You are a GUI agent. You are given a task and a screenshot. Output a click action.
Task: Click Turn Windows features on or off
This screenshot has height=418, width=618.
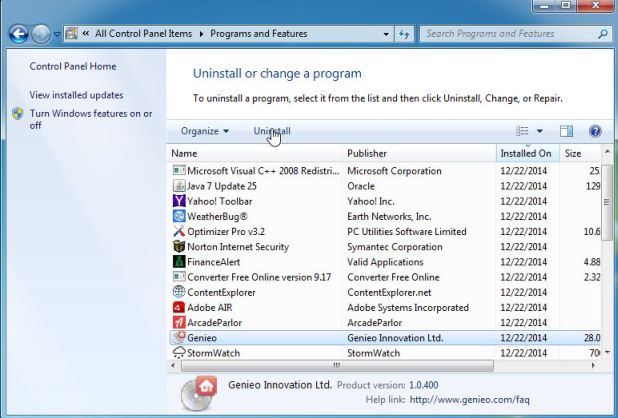point(90,119)
